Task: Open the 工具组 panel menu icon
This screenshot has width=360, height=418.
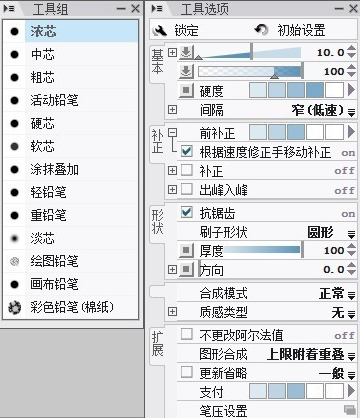Action: click(9, 8)
